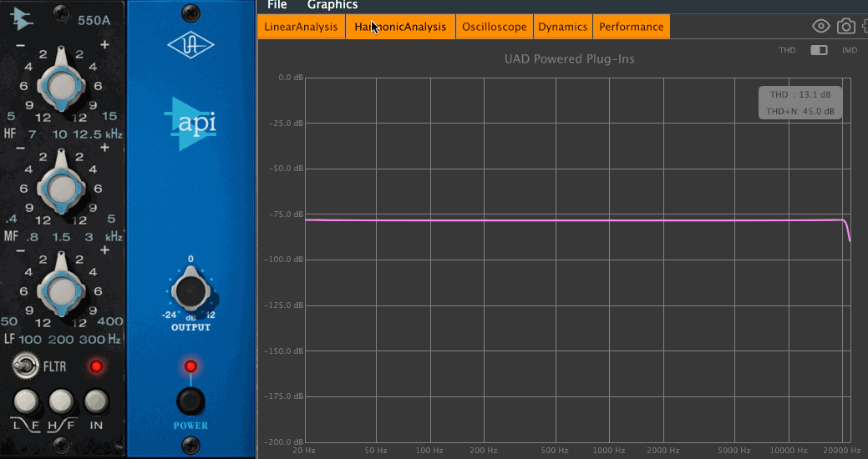Take a snapshot with the camera icon
The image size is (868, 459).
coord(845,26)
